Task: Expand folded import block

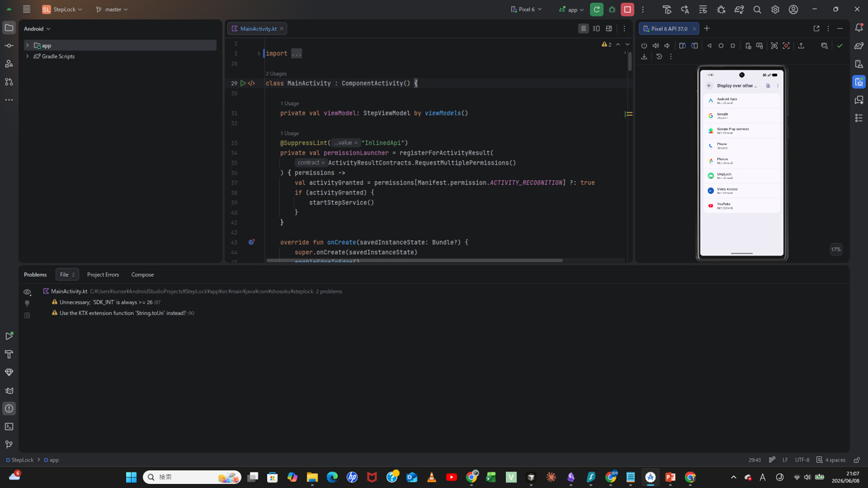Action: (x=259, y=54)
